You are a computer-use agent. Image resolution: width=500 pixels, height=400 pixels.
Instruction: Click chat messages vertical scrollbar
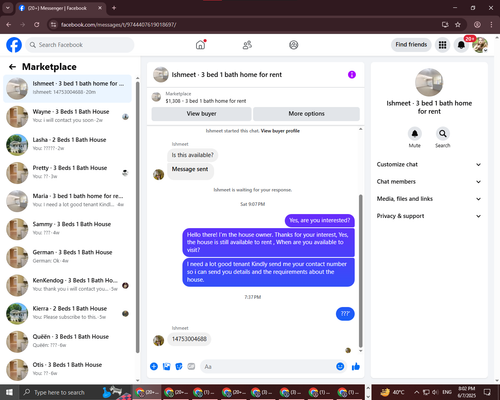(x=360, y=271)
